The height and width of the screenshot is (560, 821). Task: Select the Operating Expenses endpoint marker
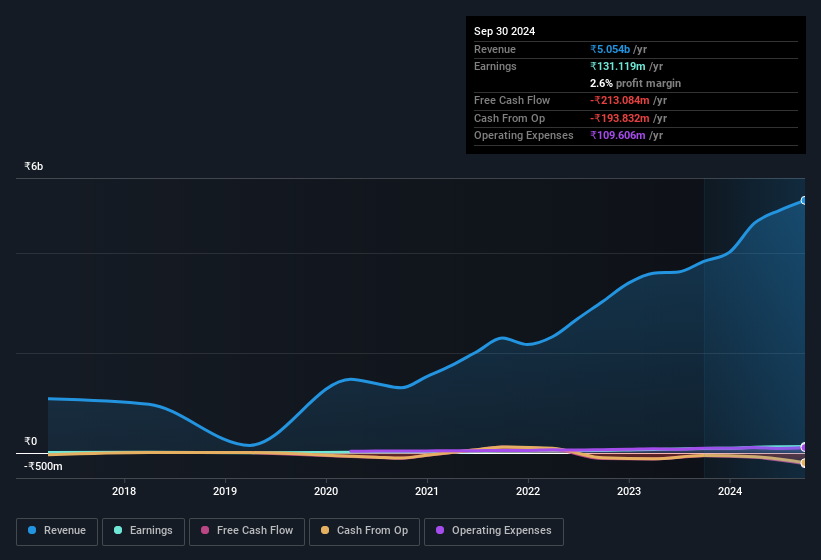coord(804,447)
